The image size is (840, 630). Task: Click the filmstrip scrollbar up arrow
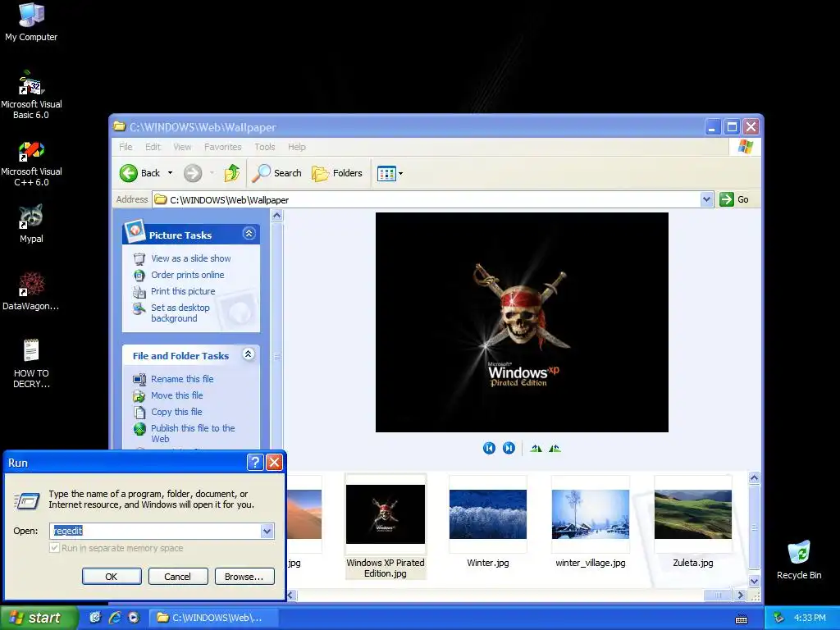754,478
